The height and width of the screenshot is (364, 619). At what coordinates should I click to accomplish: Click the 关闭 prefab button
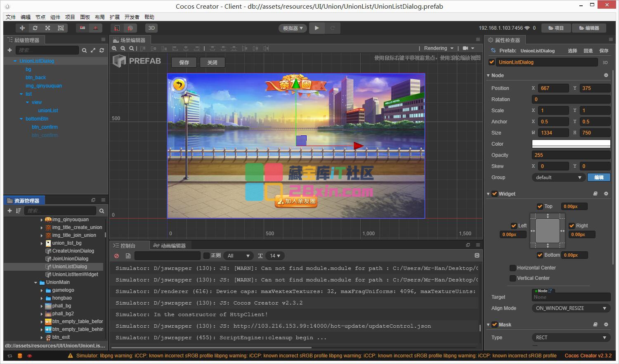click(212, 62)
